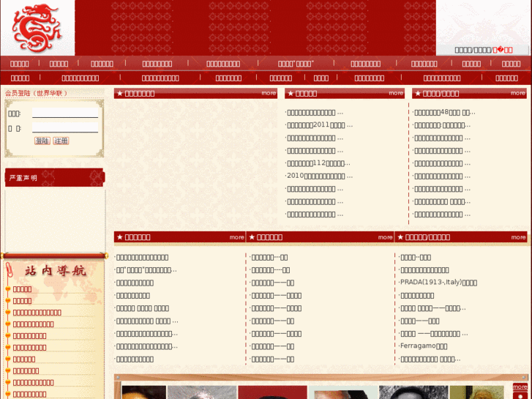Screen dimensions: 532x399
Task: Click 'more' above the list containing the 2011 item
Action: (x=396, y=93)
